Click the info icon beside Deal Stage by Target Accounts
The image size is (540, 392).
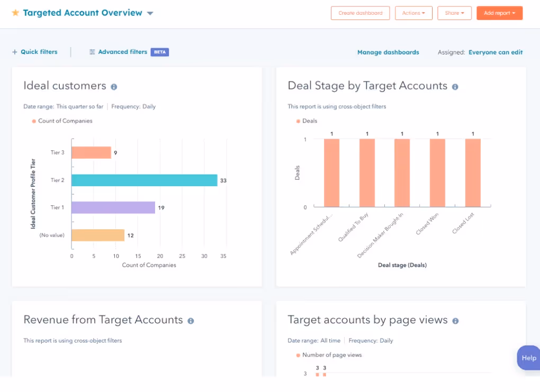(x=455, y=87)
